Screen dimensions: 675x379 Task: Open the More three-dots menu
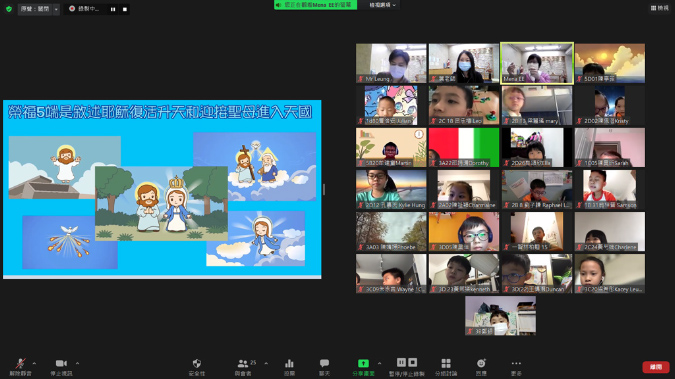[516, 367]
